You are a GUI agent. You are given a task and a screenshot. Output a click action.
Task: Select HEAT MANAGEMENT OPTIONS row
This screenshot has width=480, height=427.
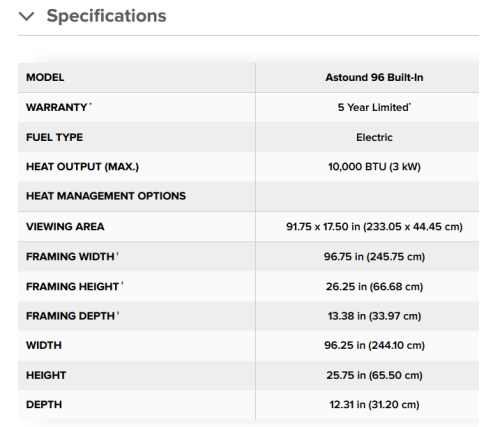[248, 196]
